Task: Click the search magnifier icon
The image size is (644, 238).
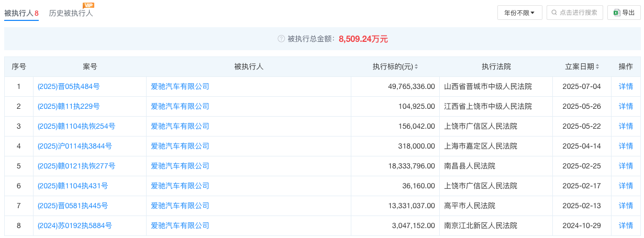Action: point(554,13)
